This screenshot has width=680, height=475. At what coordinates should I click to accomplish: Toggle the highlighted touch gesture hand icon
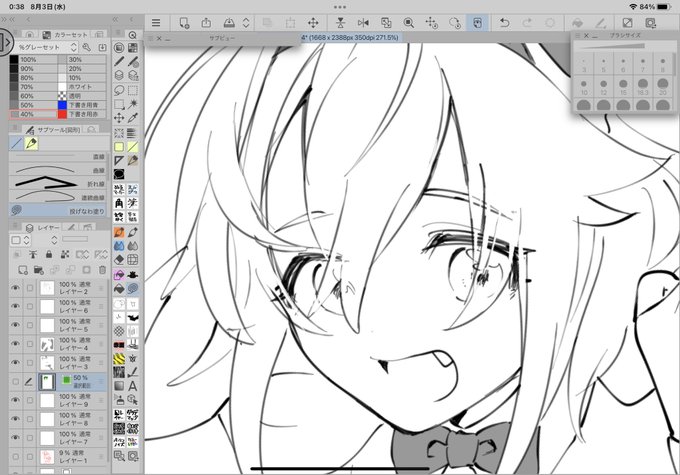click(x=477, y=23)
